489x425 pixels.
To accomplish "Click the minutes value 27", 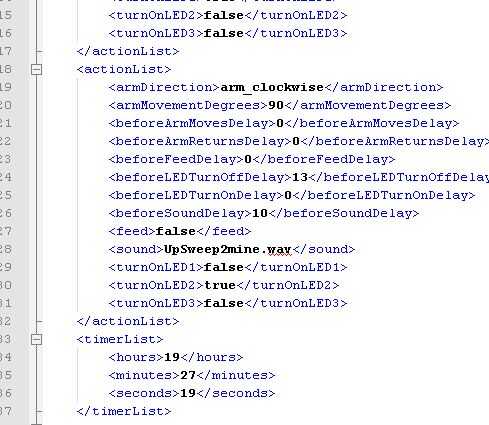I will (x=188, y=375).
